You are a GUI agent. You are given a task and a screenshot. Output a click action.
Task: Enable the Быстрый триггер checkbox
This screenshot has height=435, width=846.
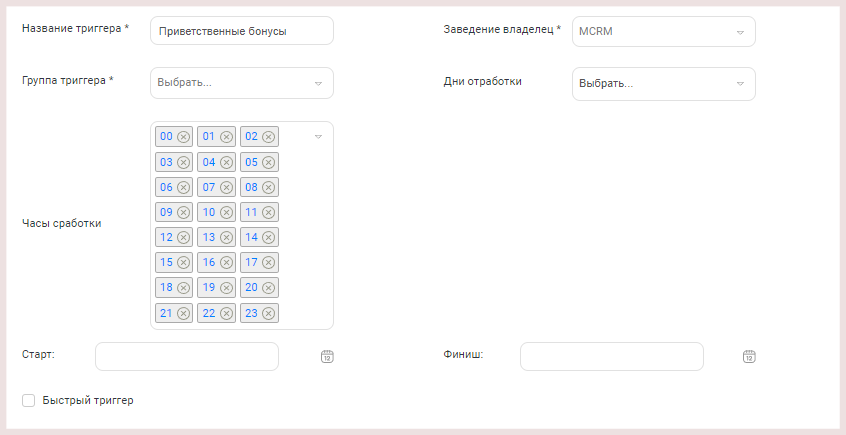tap(29, 400)
